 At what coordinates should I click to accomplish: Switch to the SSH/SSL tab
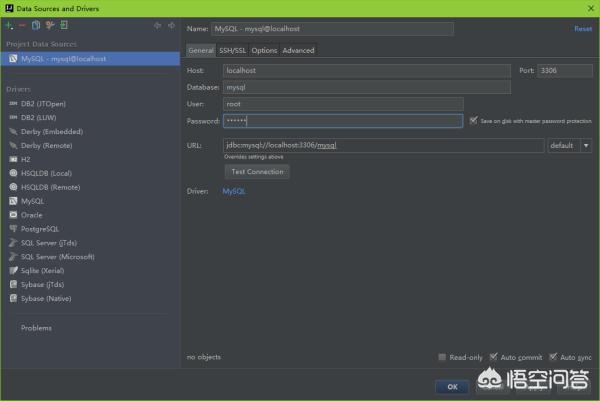[232, 50]
